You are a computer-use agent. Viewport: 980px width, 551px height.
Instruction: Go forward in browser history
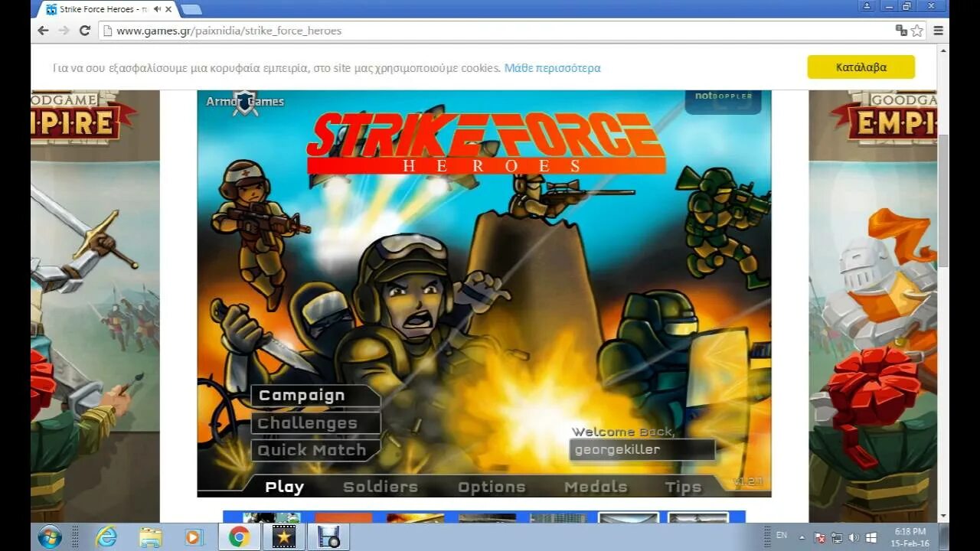point(64,31)
